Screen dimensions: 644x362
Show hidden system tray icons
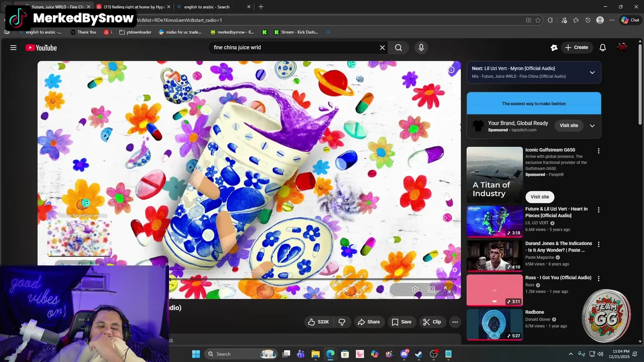pos(571,354)
